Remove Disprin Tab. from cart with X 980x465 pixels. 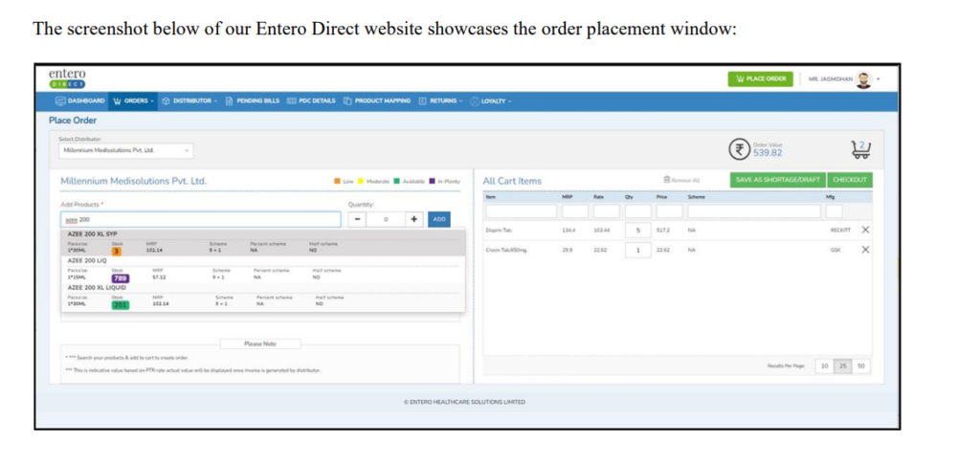point(865,230)
